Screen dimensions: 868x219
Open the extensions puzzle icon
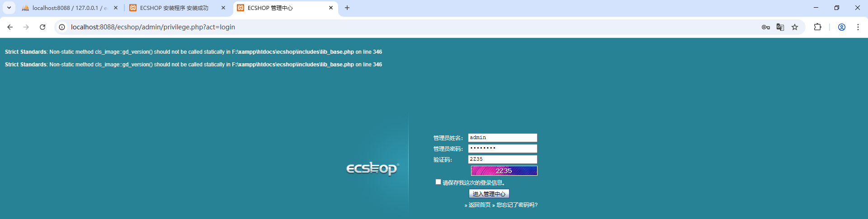click(817, 27)
